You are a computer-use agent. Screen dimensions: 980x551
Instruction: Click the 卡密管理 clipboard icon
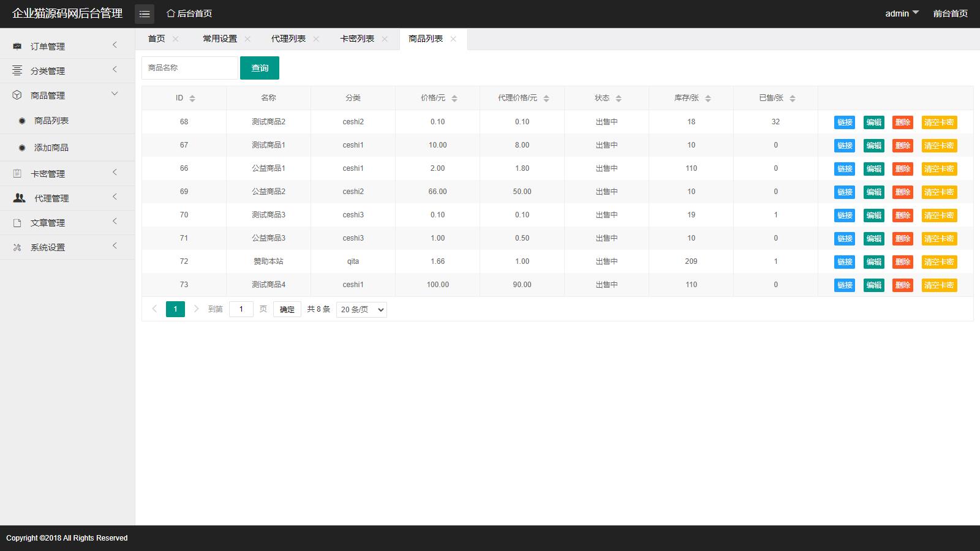click(17, 174)
